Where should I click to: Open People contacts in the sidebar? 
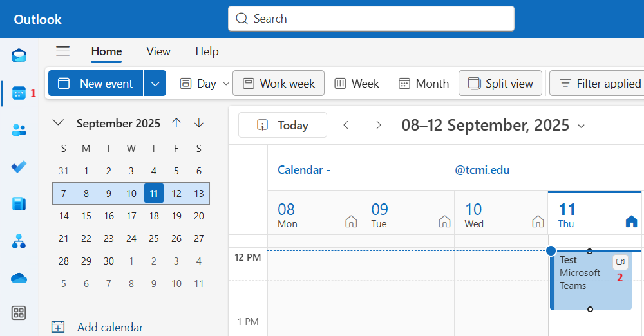19,130
